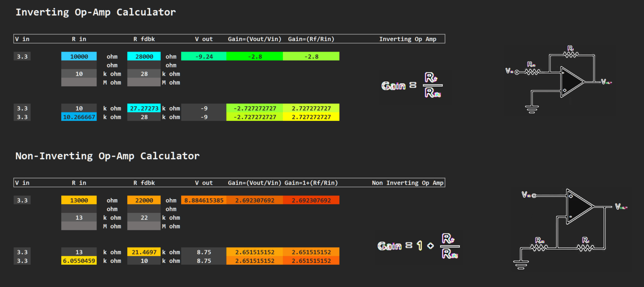The height and width of the screenshot is (287, 644).
Task: Click the cyan 27.27273 k ohm cell
Action: 144,108
